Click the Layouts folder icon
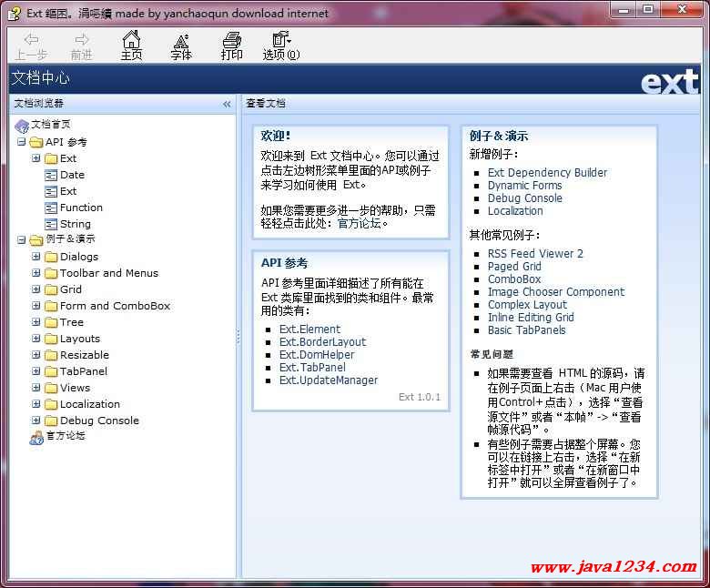Screen dimensions: 710x588 (x=51, y=339)
